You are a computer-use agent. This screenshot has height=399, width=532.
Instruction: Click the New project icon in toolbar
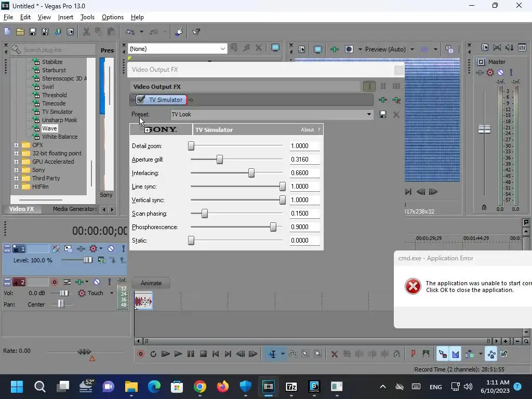pyautogui.click(x=7, y=32)
